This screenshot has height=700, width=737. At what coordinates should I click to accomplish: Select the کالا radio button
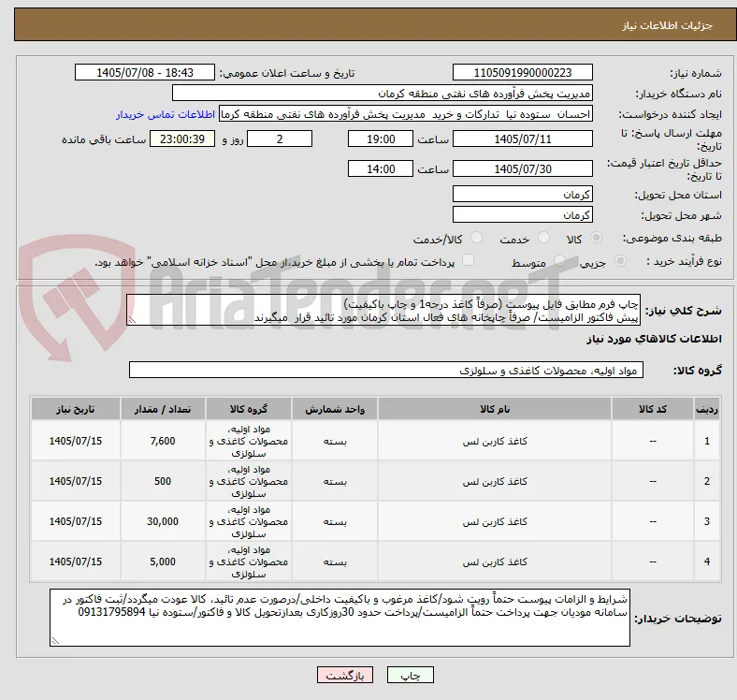tap(596, 238)
